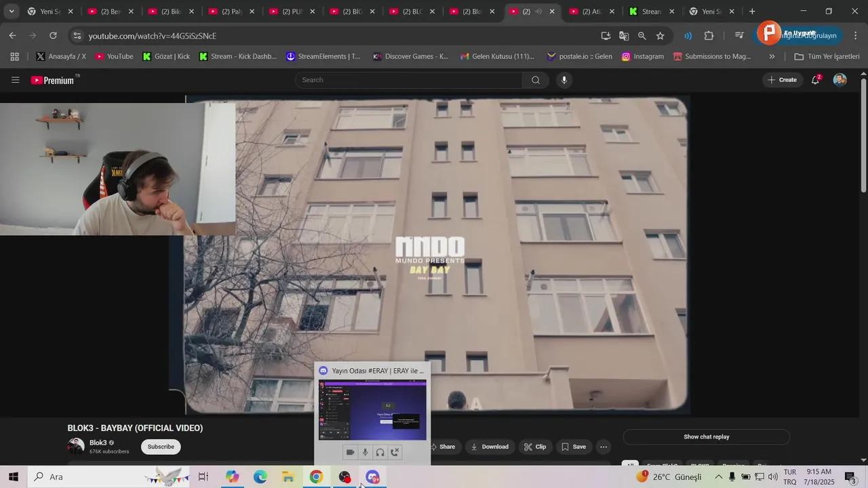Show hidden bookmarks with the double chevron
Screen dimensions: 868x488
coord(772,56)
